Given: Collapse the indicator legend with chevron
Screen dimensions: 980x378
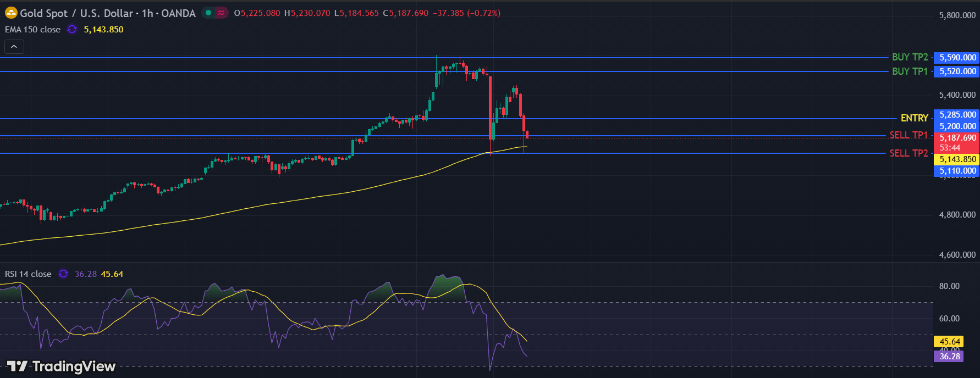Looking at the screenshot, I should 14,47.
